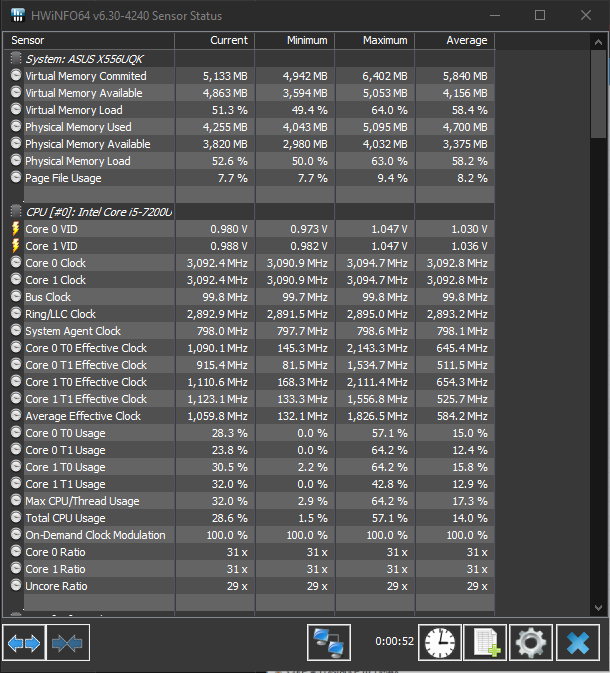
Task: Click the CPU [#0] Intel Core chip icon
Action: pos(16,211)
